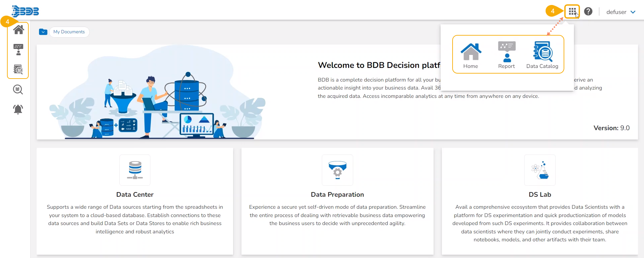Click the DS Lab flask icon
644x258 pixels.
(540, 170)
